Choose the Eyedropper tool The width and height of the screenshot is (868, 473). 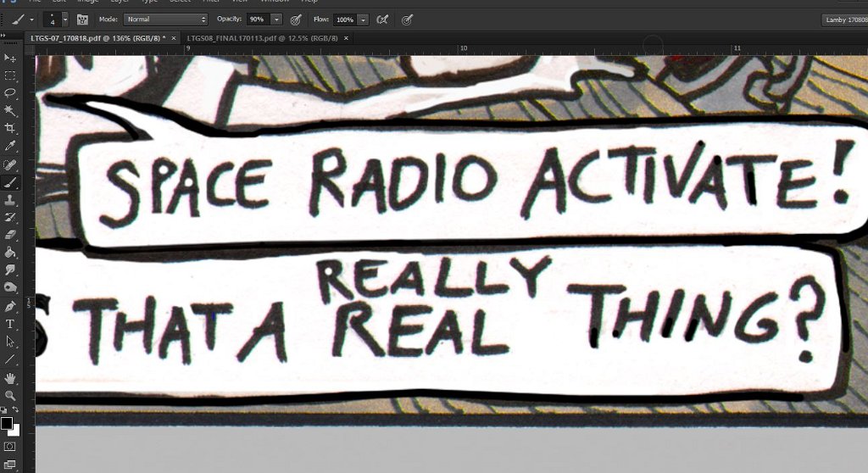click(x=10, y=146)
